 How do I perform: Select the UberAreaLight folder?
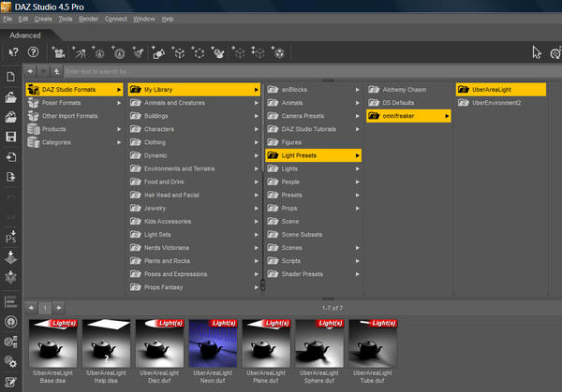(x=501, y=90)
